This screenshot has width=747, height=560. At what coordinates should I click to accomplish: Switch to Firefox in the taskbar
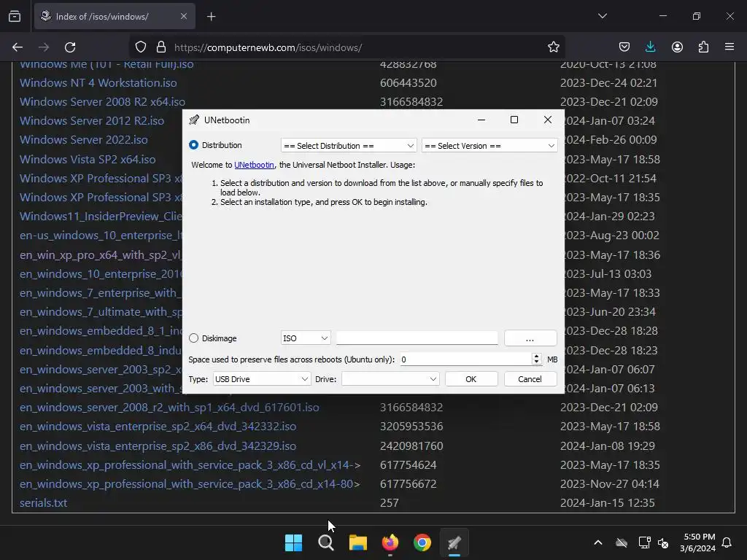390,542
